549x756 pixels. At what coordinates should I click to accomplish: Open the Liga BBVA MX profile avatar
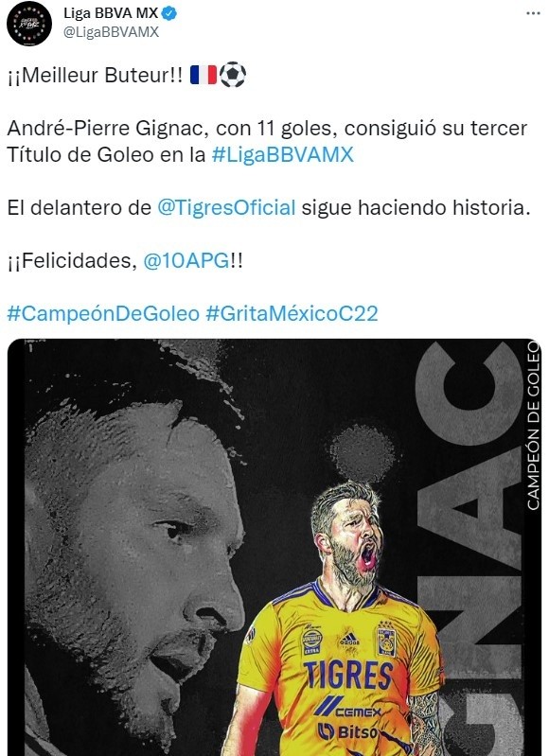pyautogui.click(x=29, y=24)
